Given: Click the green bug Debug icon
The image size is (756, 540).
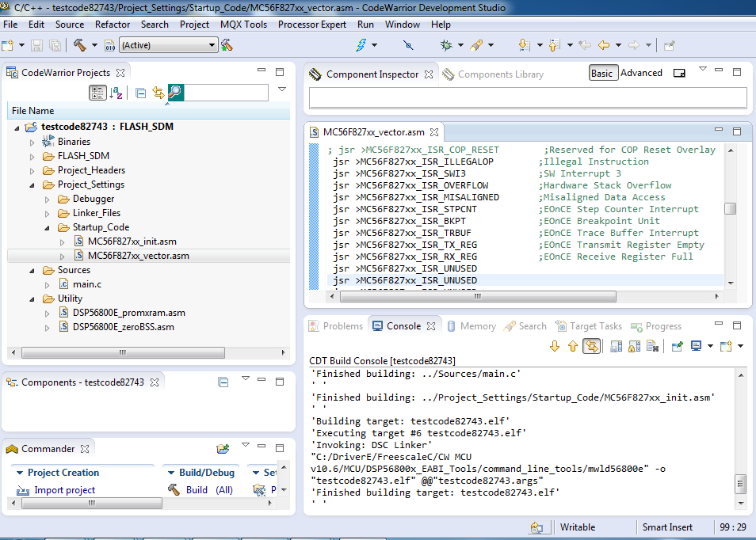Looking at the screenshot, I should (x=447, y=45).
